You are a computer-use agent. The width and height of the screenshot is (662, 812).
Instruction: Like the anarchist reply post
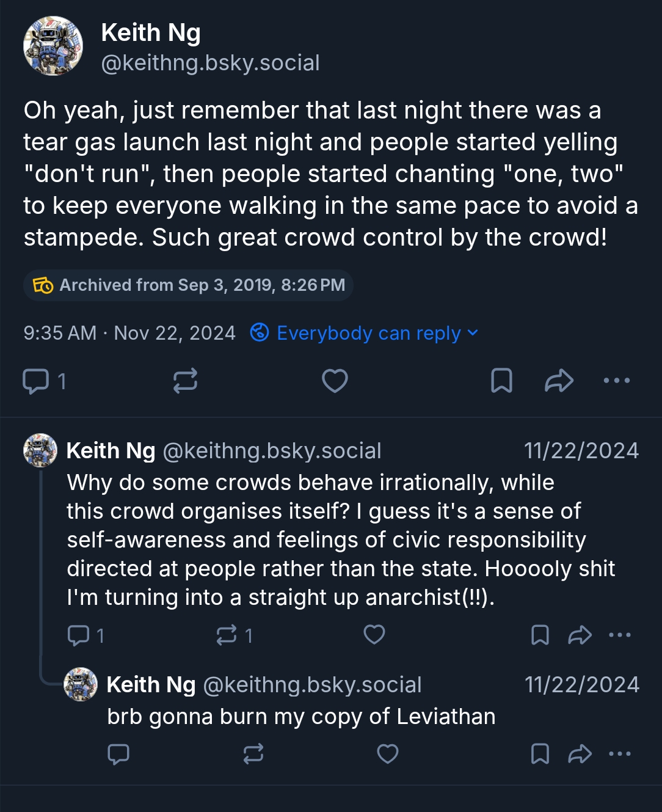pyautogui.click(x=374, y=635)
